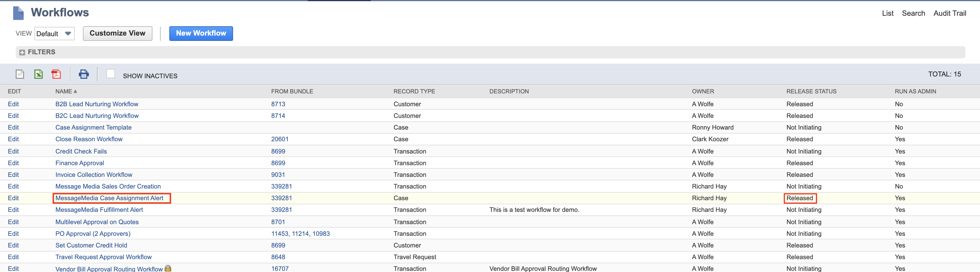
Task: Click the Workflows page document icon
Action: pos(18,13)
